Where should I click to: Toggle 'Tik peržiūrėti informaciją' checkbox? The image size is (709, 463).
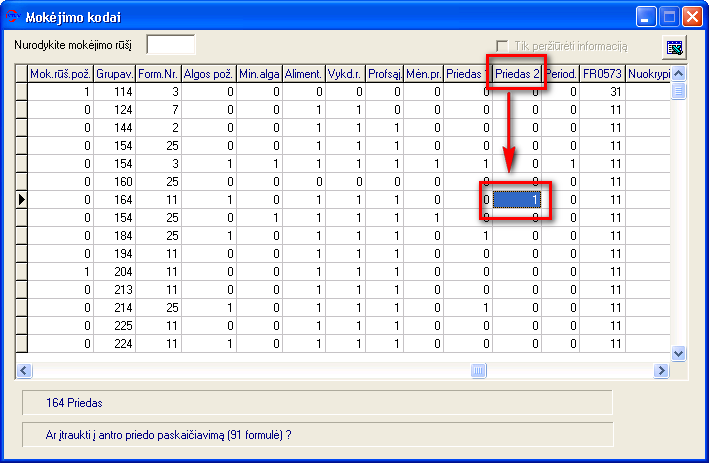click(x=502, y=46)
